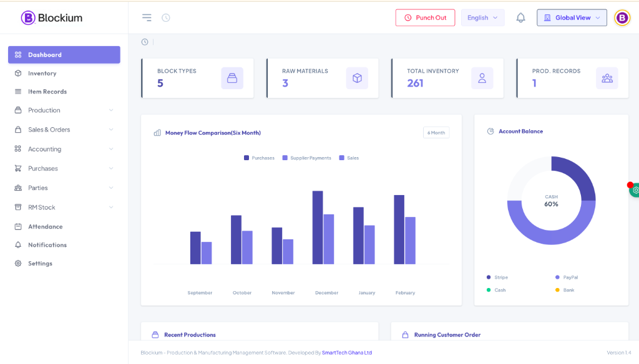Click the Block Types card icon
The image size is (639, 364).
(232, 78)
